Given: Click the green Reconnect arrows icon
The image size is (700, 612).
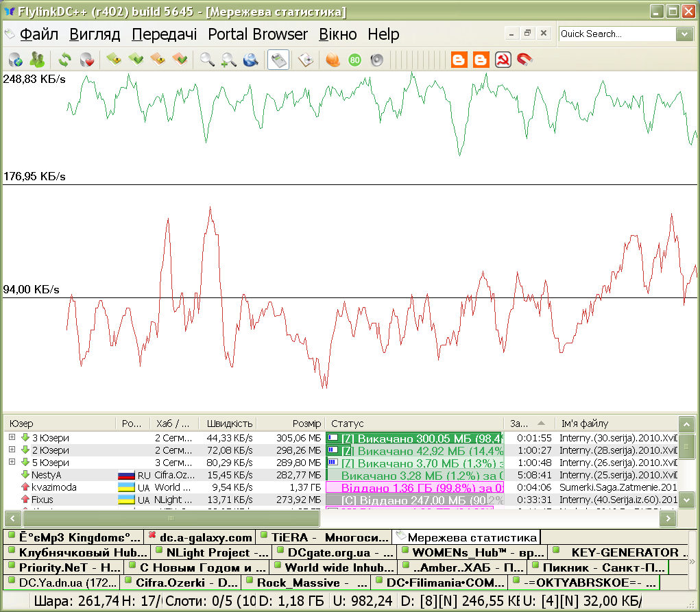Looking at the screenshot, I should 65,60.
